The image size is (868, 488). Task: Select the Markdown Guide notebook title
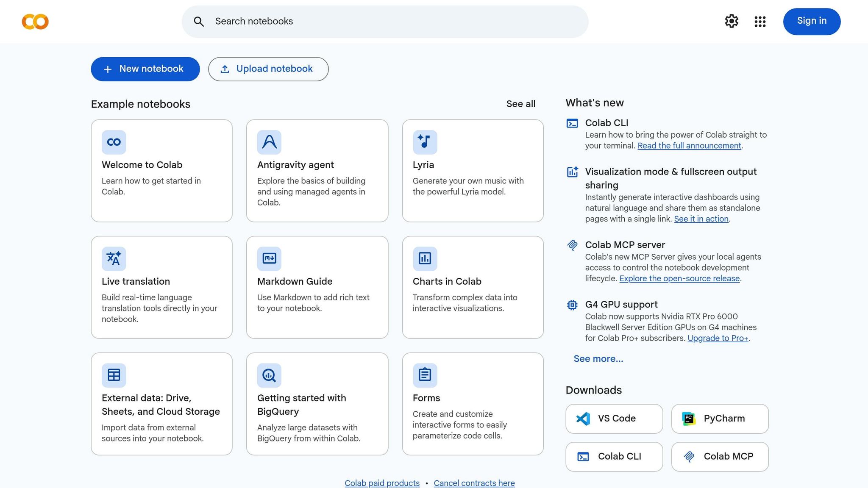(x=295, y=281)
